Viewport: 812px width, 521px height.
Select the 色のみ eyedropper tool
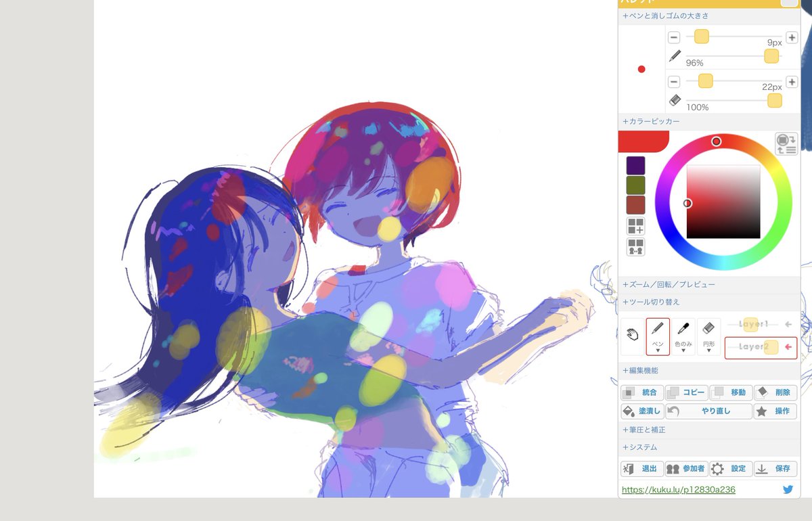click(683, 336)
